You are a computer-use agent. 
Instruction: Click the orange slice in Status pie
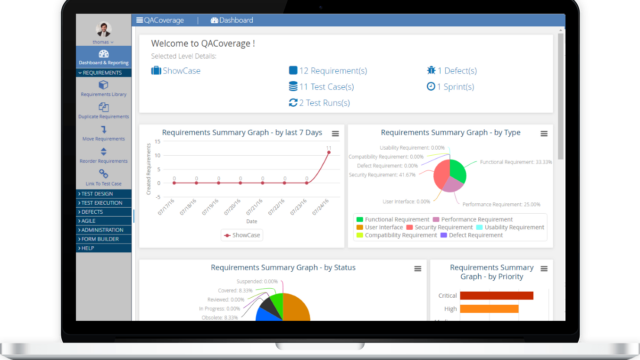click(x=297, y=308)
